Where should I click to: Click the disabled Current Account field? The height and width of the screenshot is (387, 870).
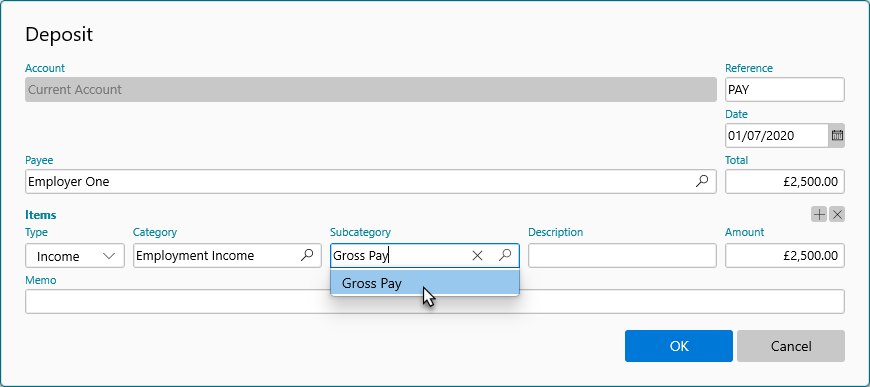371,89
